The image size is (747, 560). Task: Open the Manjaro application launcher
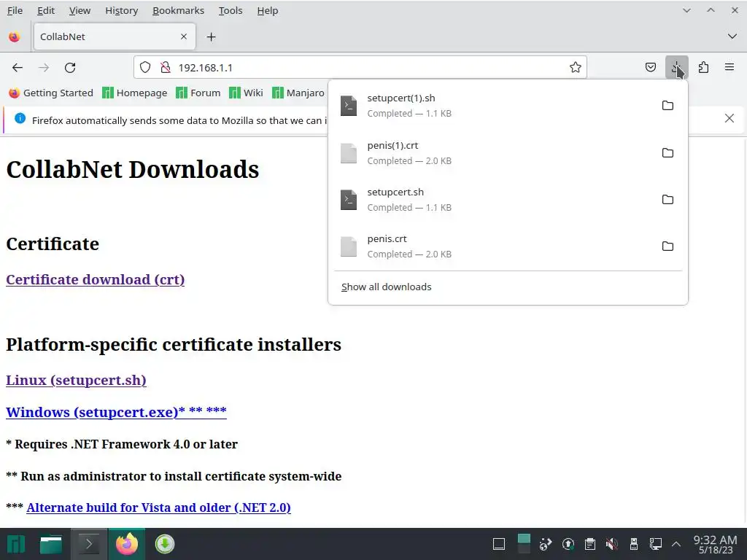pos(16,544)
